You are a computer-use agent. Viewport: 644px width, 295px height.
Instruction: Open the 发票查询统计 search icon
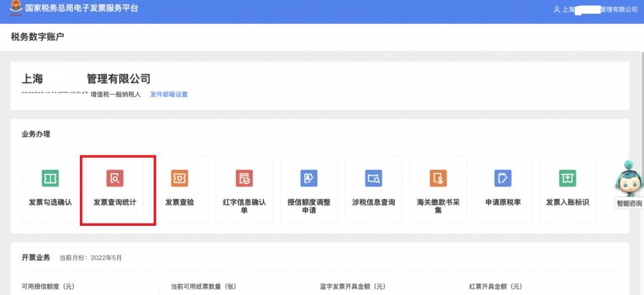[115, 178]
